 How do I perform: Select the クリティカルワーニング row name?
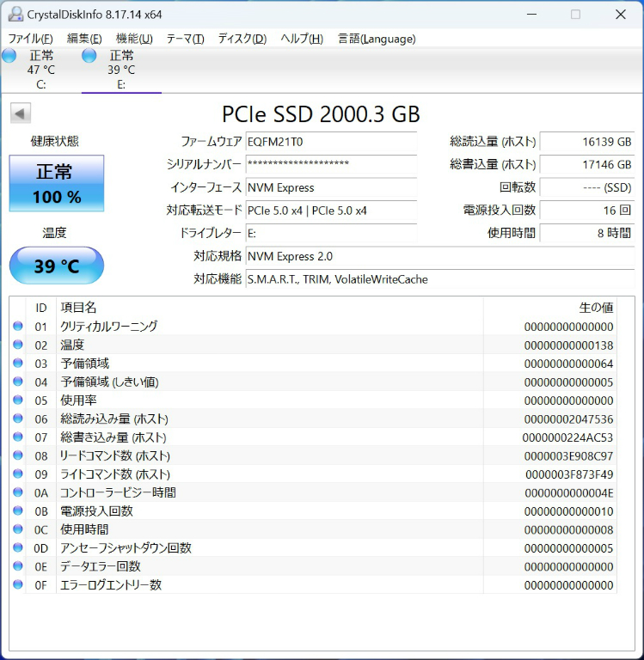point(108,327)
